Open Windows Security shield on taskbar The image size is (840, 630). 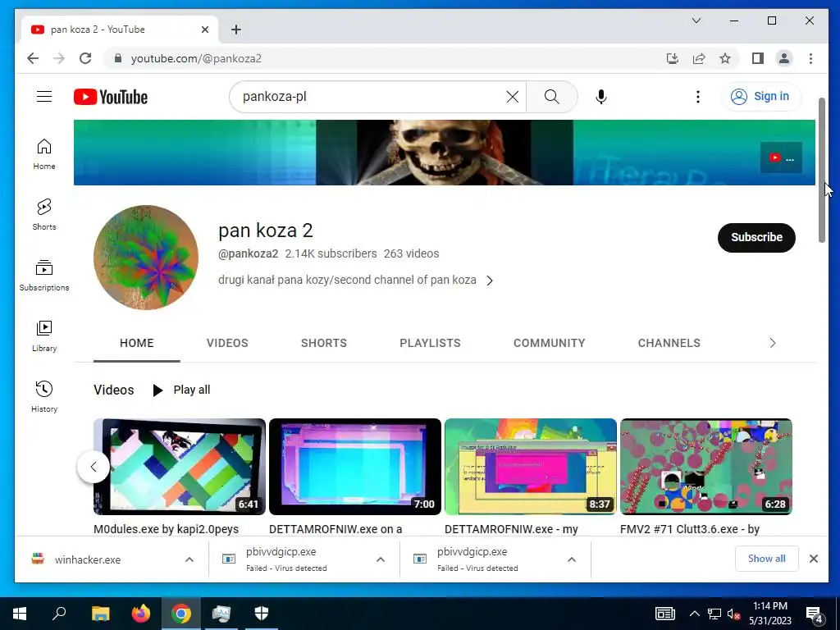pyautogui.click(x=262, y=614)
